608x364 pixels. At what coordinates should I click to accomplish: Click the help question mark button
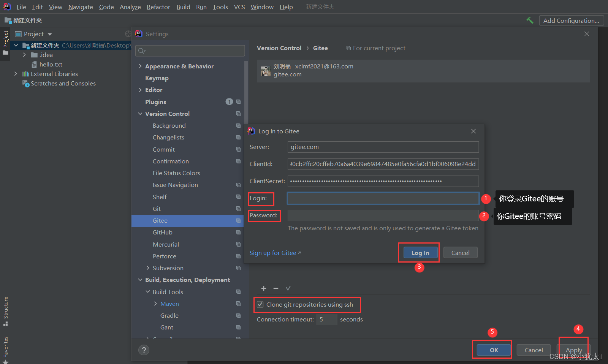144,350
